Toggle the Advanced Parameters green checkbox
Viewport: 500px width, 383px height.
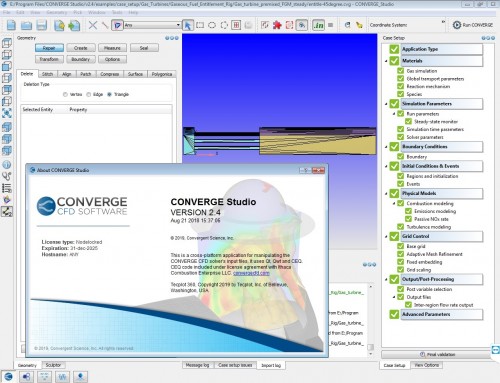[x=394, y=314]
